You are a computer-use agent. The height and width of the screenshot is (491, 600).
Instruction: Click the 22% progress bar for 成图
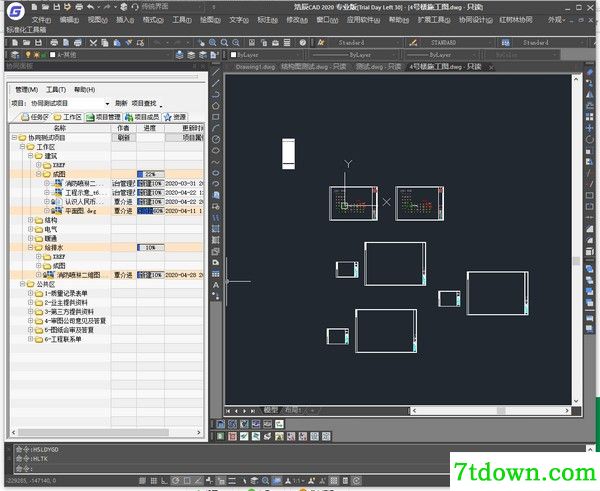point(151,174)
